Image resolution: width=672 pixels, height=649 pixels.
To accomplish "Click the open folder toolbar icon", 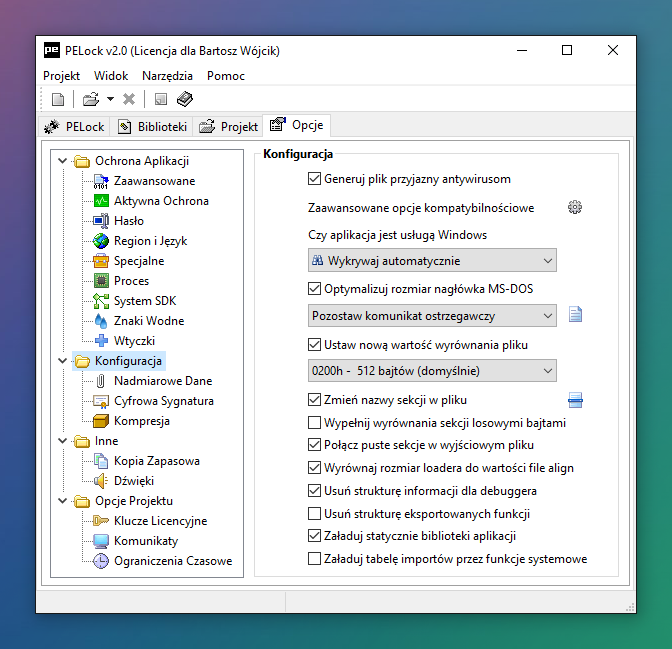I will click(x=91, y=99).
